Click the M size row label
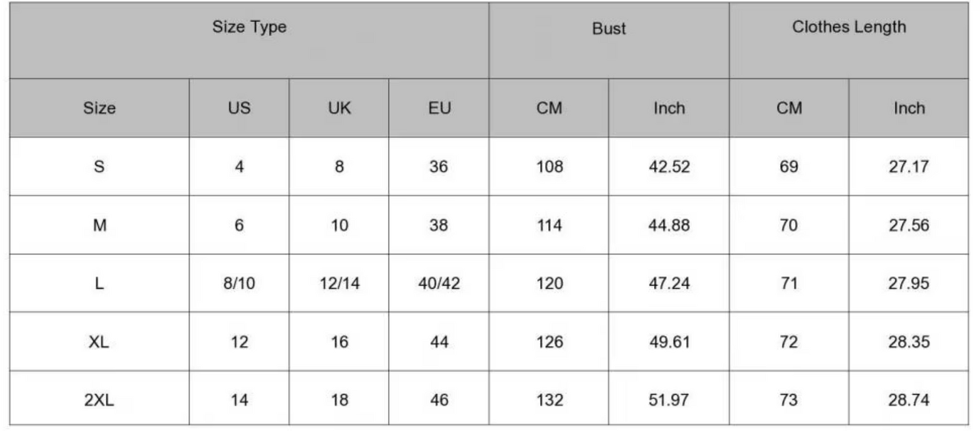The height and width of the screenshot is (431, 980). tap(99, 226)
